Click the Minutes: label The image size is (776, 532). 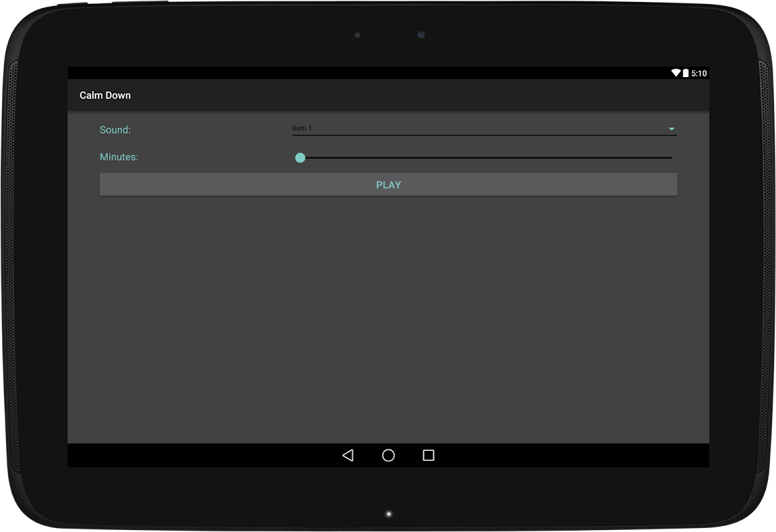point(118,157)
